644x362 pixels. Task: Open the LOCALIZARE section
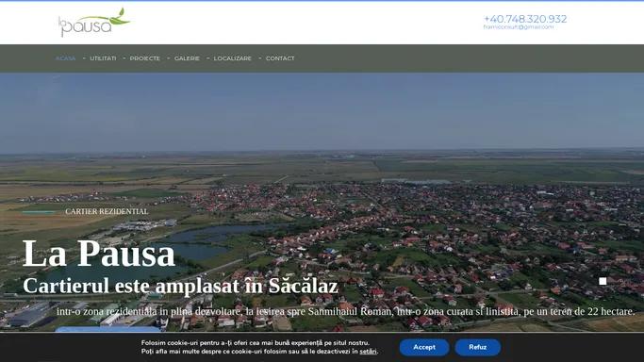233,58
